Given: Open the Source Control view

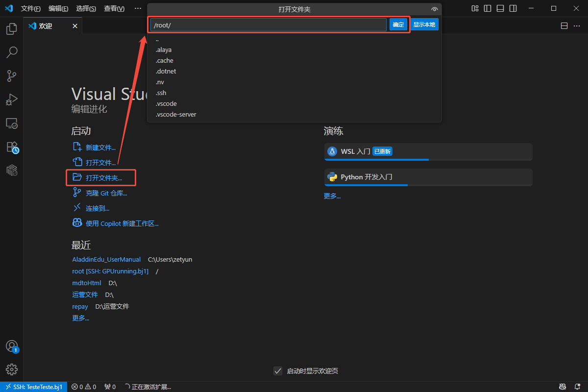Looking at the screenshot, I should (12, 75).
